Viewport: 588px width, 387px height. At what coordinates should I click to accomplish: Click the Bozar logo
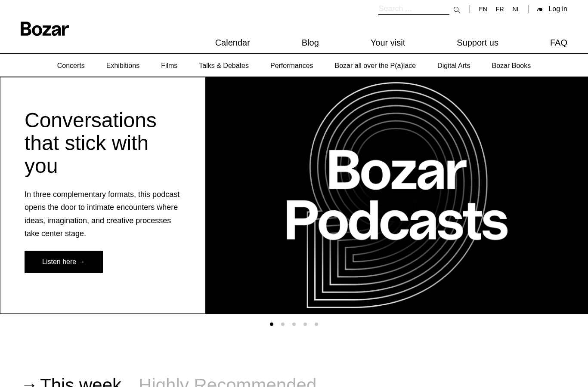coord(45,29)
